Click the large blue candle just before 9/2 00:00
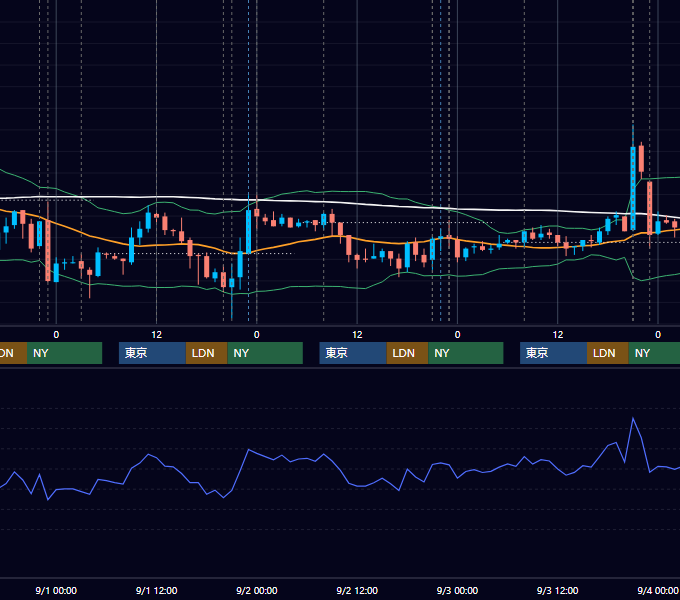This screenshot has height=600, width=680. (x=248, y=232)
